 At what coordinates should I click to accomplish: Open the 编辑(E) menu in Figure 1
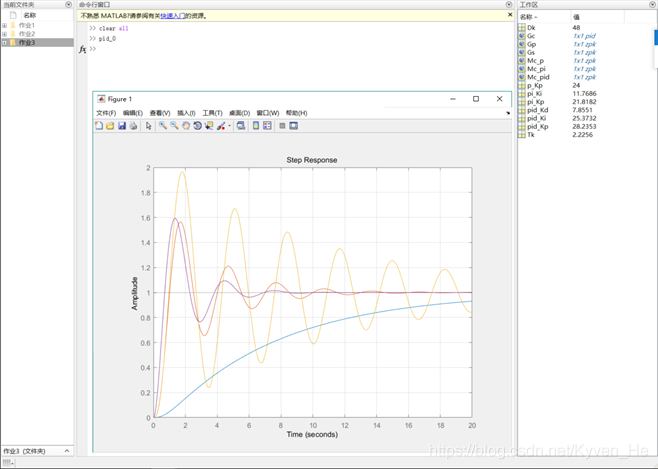pyautogui.click(x=133, y=113)
